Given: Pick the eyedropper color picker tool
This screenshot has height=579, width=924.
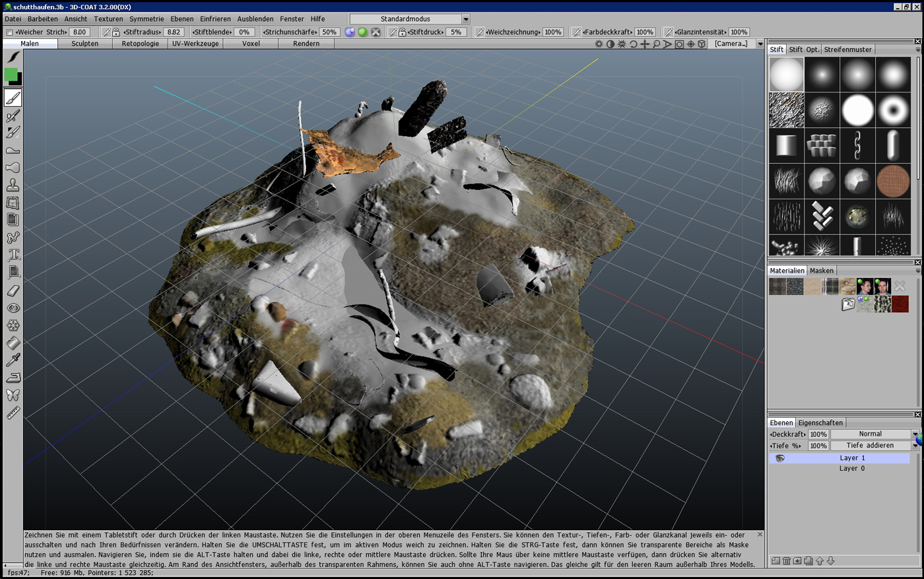Looking at the screenshot, I should click(13, 360).
